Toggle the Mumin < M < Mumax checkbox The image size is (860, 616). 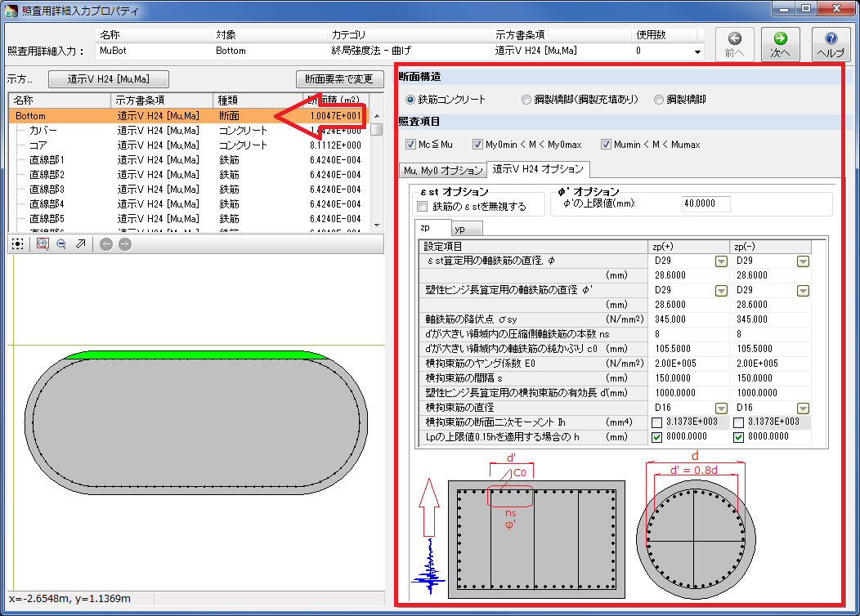pyautogui.click(x=606, y=145)
